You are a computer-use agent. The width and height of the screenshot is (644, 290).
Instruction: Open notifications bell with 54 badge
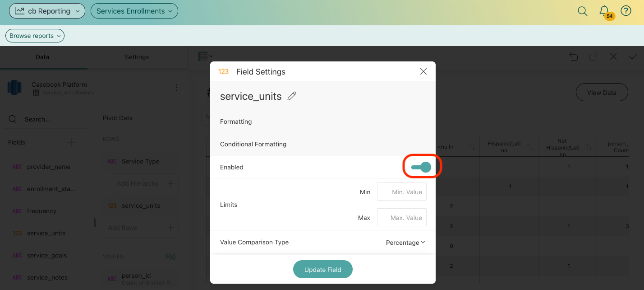click(x=604, y=11)
